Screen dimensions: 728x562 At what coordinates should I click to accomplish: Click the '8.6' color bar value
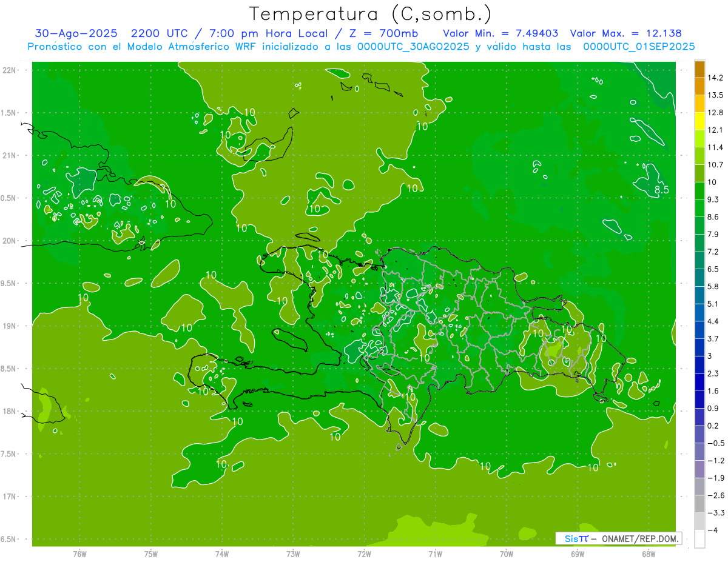click(713, 217)
